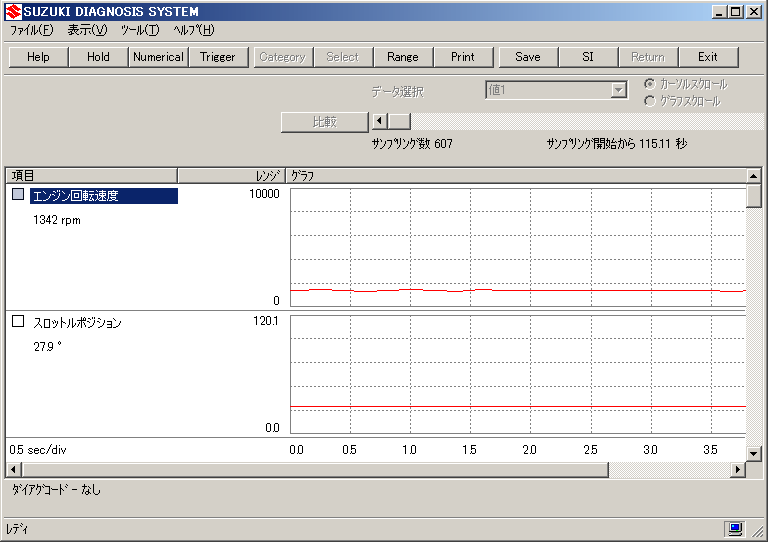Viewport: 768px width, 542px height.
Task: Click the slider's left arrow button
Action: (x=379, y=121)
